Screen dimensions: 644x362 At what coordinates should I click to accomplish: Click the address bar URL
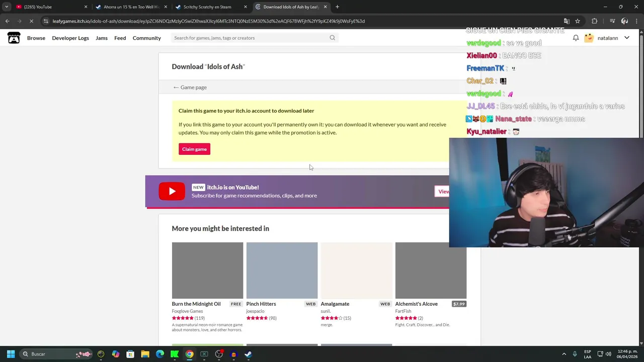point(208,21)
